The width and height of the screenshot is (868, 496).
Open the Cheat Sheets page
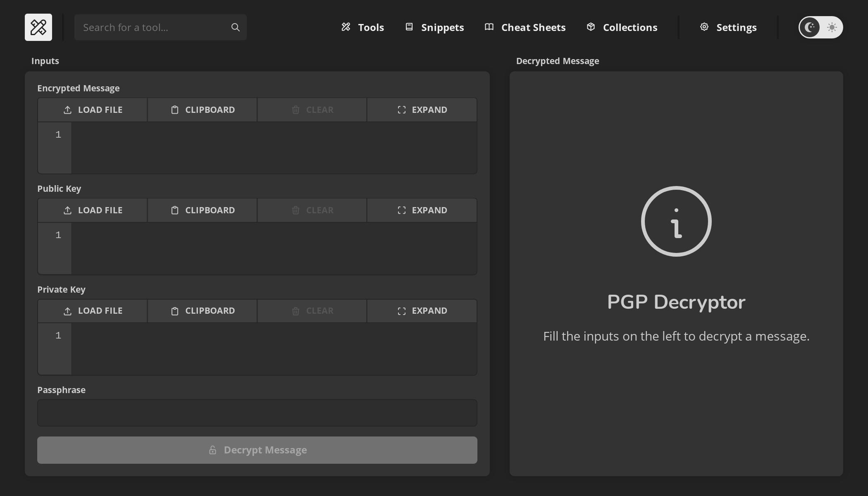525,27
